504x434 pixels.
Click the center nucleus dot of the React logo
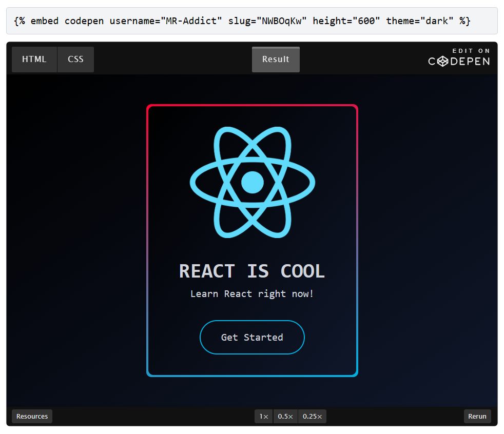pyautogui.click(x=252, y=182)
